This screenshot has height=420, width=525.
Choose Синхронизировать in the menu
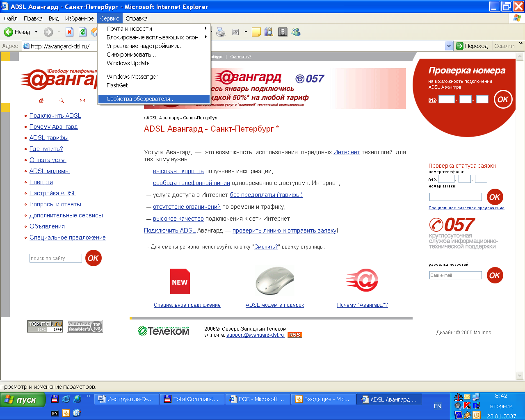(154, 55)
